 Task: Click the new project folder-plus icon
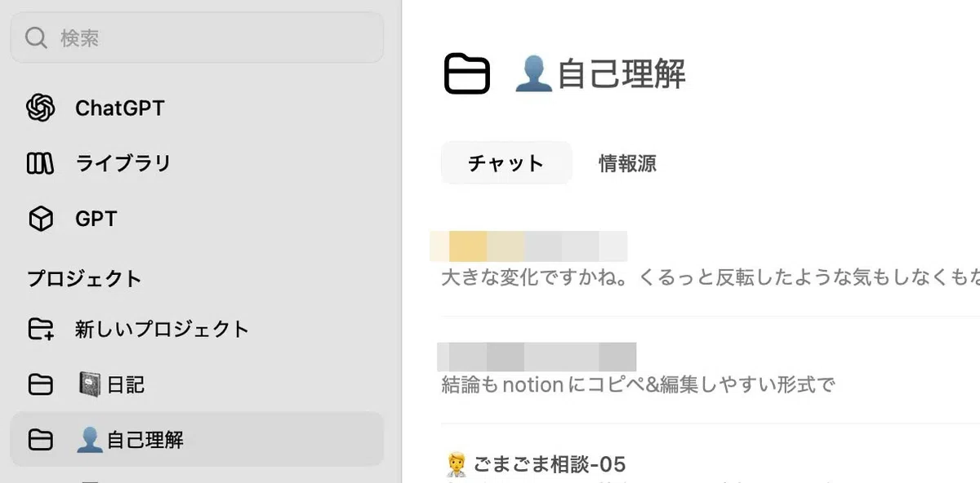[x=40, y=330]
